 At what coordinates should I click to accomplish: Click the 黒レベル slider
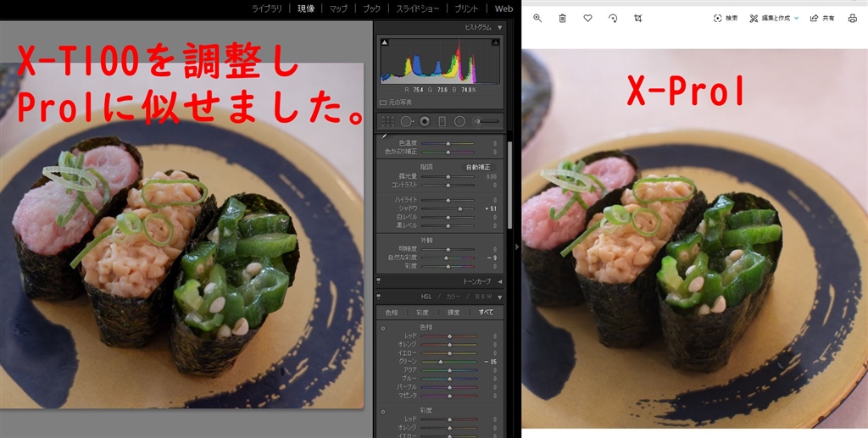tap(448, 225)
